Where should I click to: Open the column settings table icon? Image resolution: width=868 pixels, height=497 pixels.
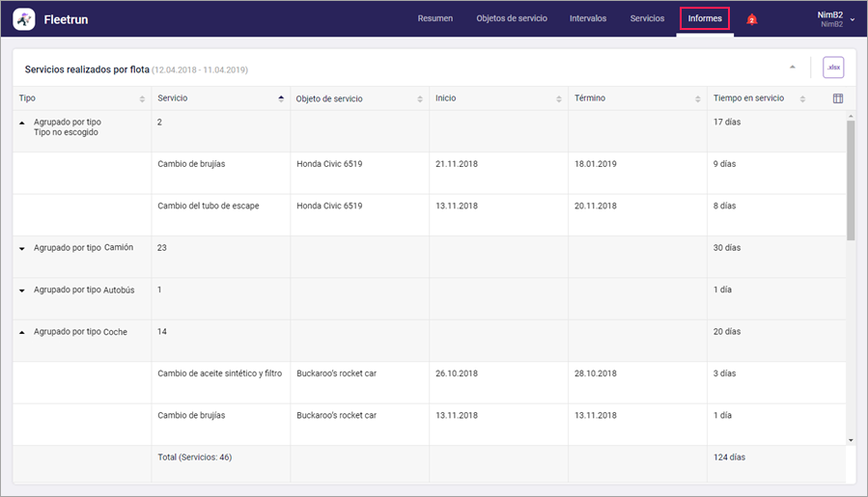[837, 98]
